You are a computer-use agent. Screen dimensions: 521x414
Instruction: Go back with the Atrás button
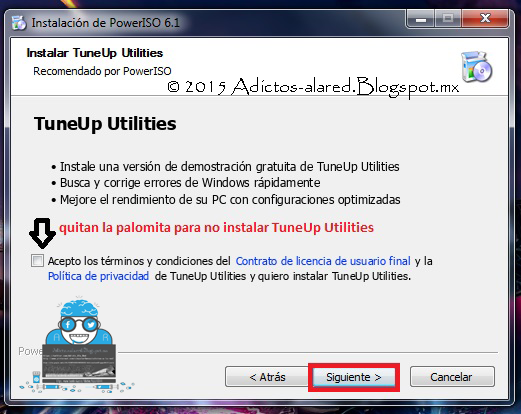pyautogui.click(x=267, y=377)
